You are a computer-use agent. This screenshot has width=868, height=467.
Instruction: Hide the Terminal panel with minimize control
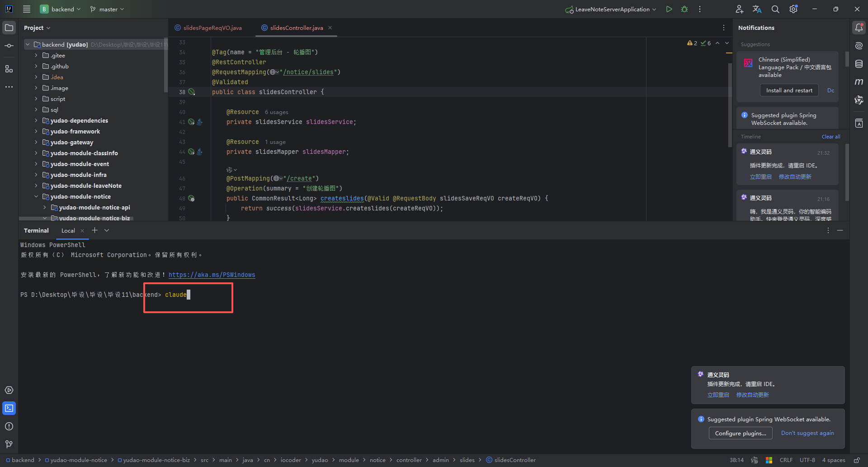click(x=840, y=230)
